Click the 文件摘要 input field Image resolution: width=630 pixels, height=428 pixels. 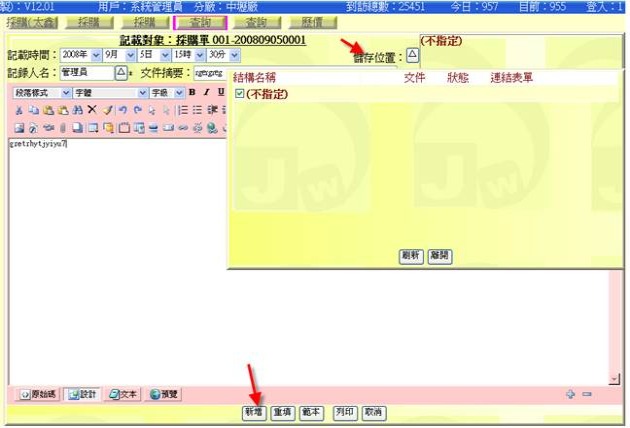pyautogui.click(x=208, y=73)
